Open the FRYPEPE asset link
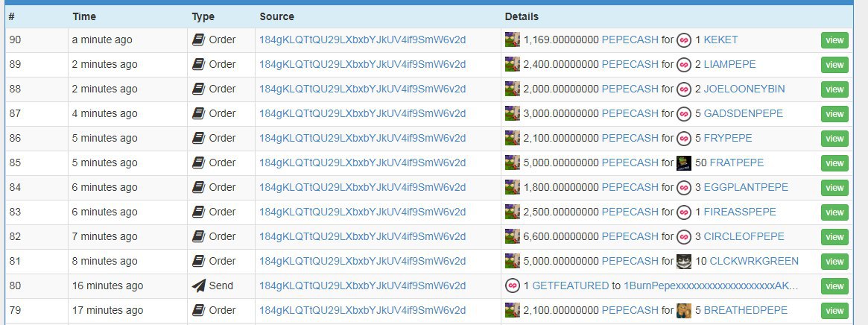 (728, 138)
